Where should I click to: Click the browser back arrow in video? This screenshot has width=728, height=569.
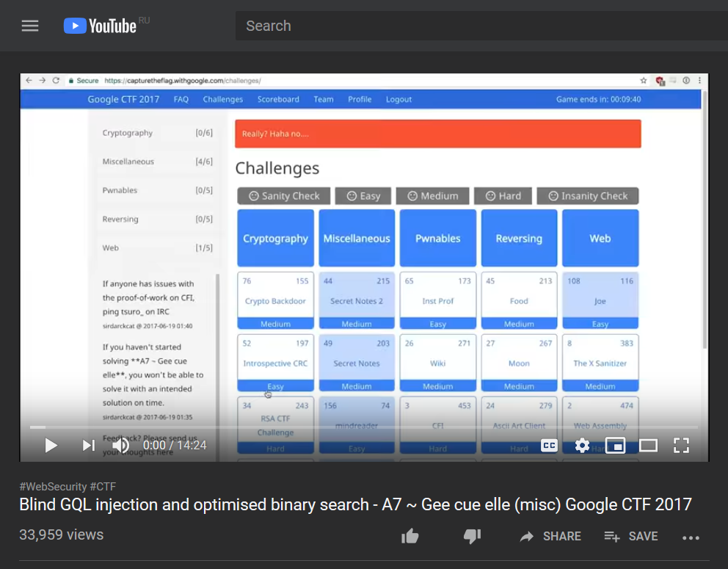[x=29, y=80]
